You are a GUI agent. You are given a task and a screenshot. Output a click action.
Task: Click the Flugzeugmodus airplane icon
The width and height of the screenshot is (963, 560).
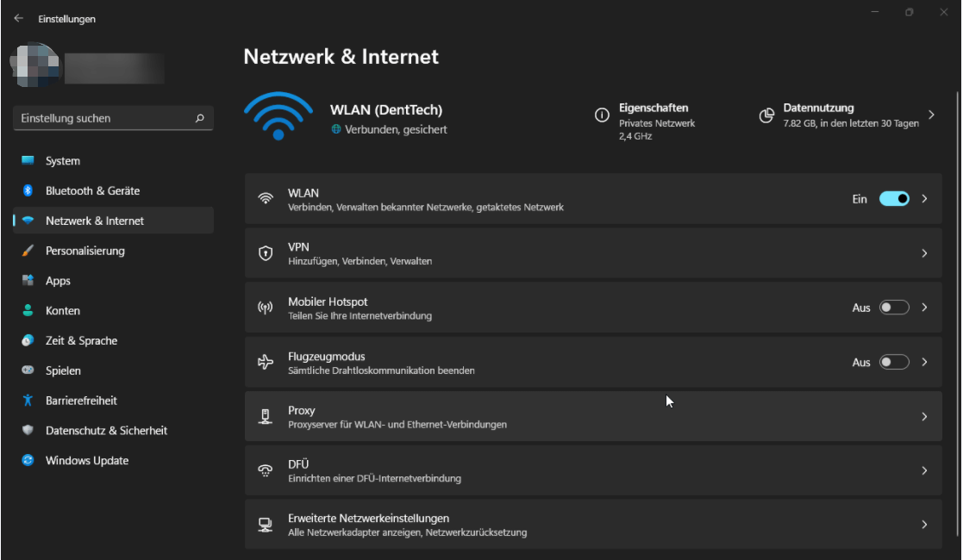click(266, 363)
